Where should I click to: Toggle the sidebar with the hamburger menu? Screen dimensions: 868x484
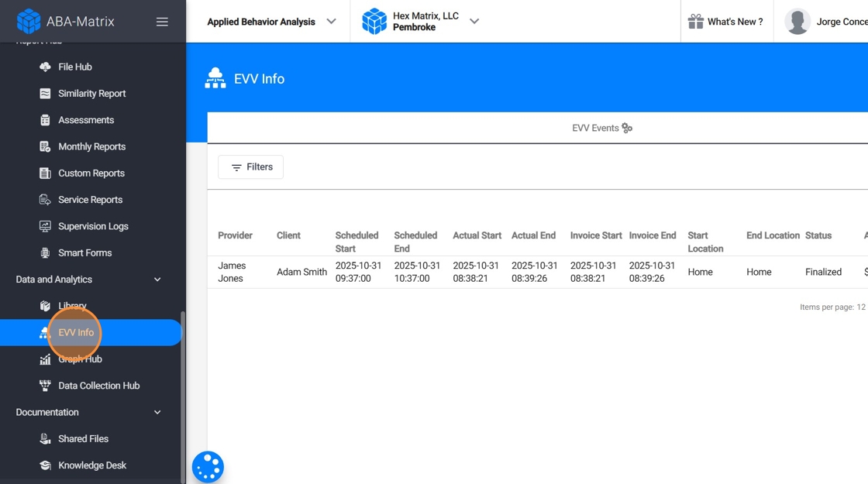click(162, 22)
